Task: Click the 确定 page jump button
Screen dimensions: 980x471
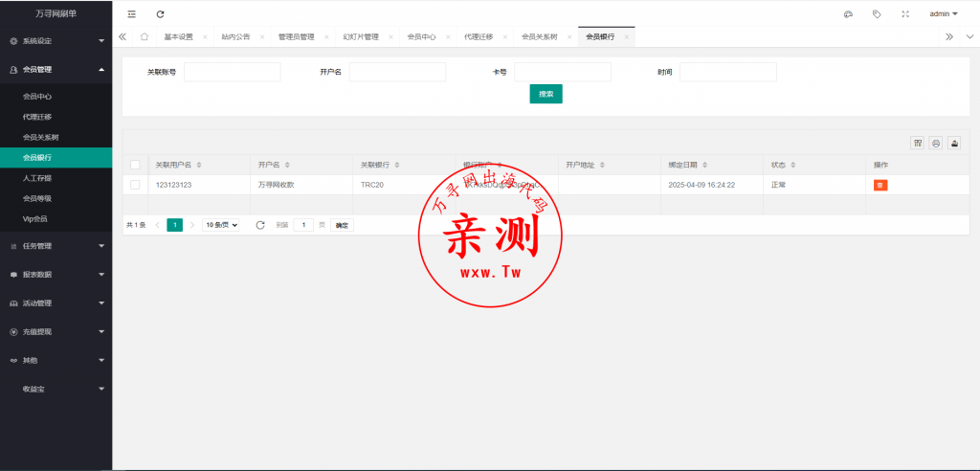Action: click(x=342, y=225)
